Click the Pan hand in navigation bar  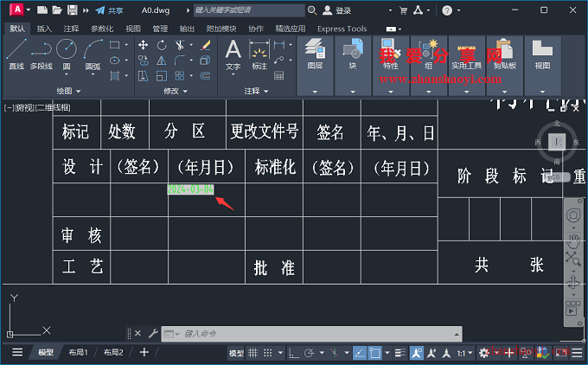(x=573, y=241)
